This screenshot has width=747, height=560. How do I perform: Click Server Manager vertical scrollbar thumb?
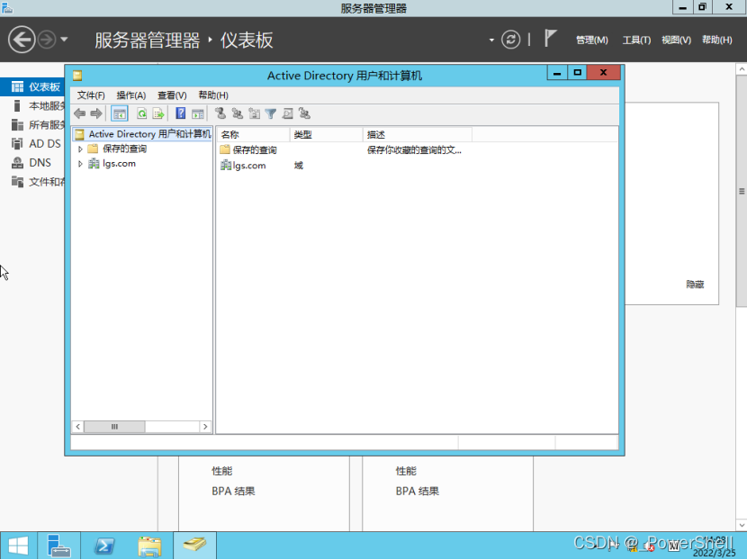(x=742, y=191)
